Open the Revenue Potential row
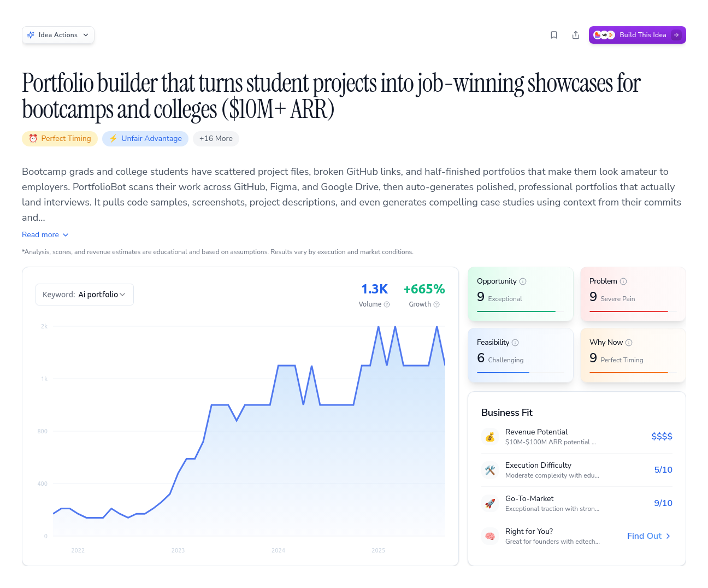This screenshot has width=708, height=588. click(x=576, y=437)
